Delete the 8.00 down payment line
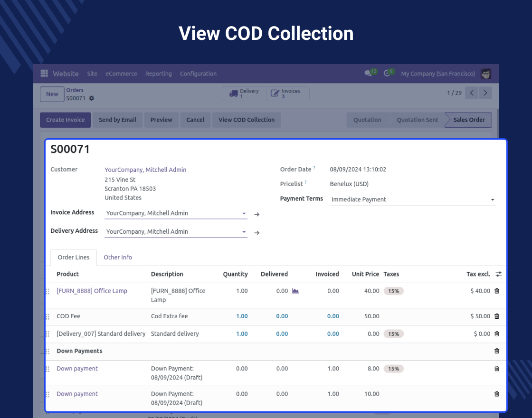The image size is (532, 418). pyautogui.click(x=497, y=369)
